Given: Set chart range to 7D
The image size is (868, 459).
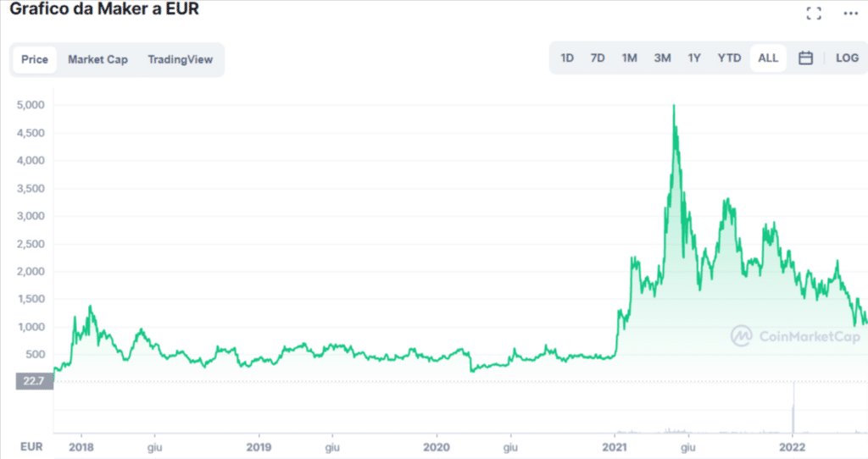Looking at the screenshot, I should pos(598,58).
